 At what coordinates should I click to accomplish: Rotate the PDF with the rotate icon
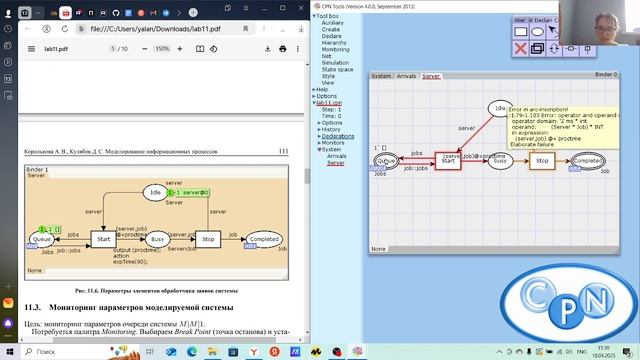213,49
